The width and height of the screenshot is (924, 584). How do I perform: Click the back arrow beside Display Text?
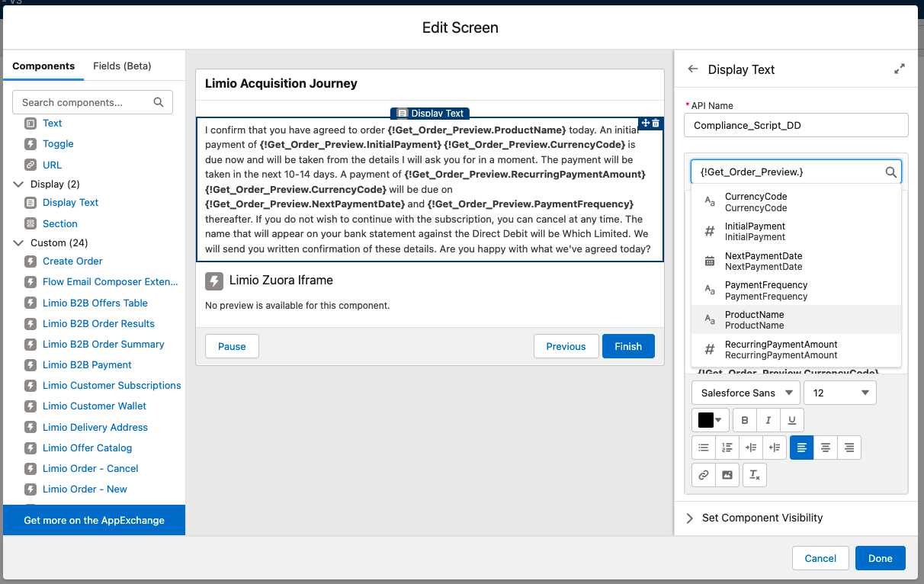[692, 69]
